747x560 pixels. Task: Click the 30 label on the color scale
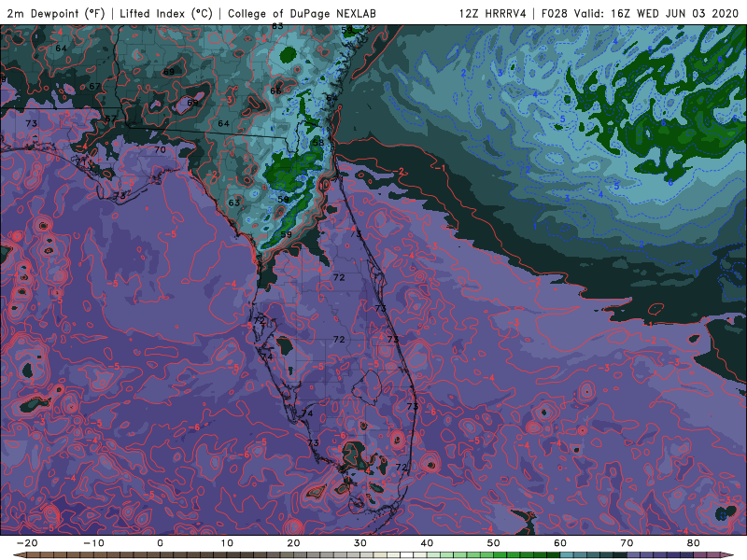click(x=360, y=543)
